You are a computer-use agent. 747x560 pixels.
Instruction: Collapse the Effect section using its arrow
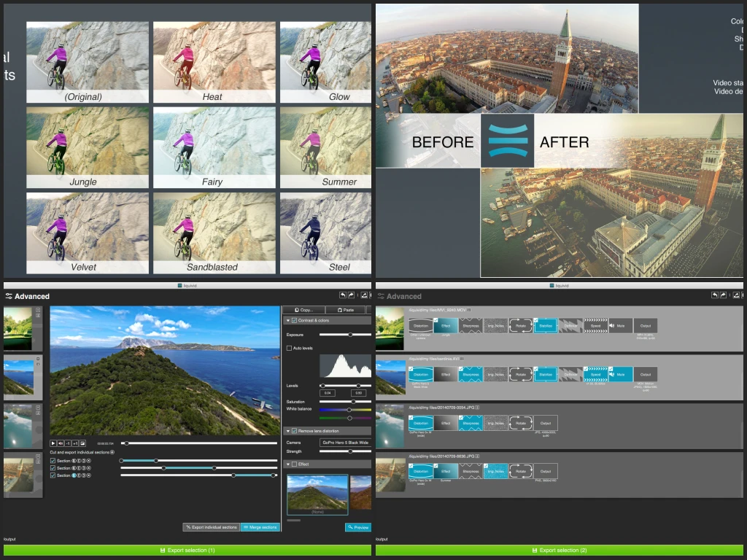point(287,464)
